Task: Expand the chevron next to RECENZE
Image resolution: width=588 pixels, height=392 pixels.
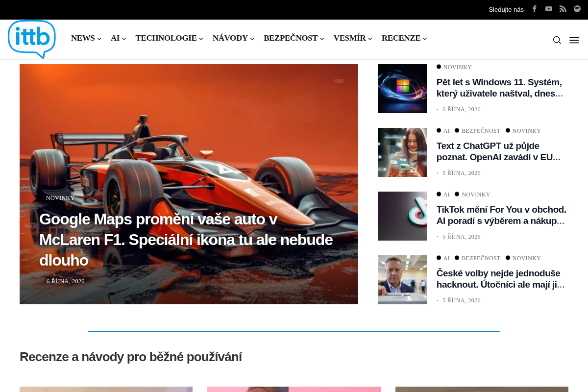Action: (425, 39)
